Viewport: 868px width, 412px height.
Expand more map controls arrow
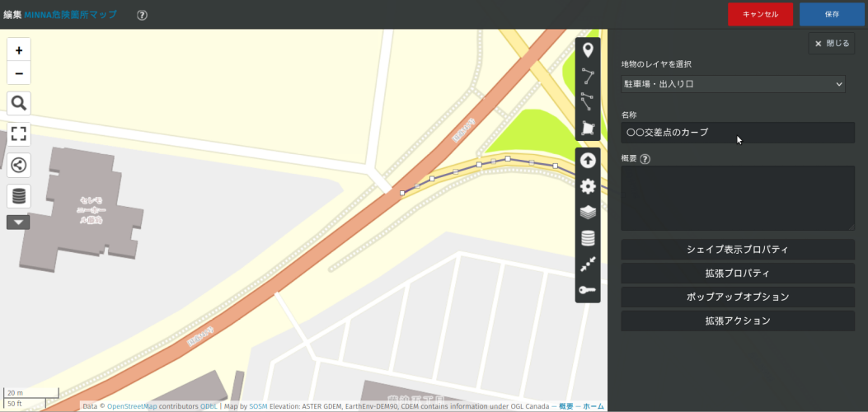point(19,222)
